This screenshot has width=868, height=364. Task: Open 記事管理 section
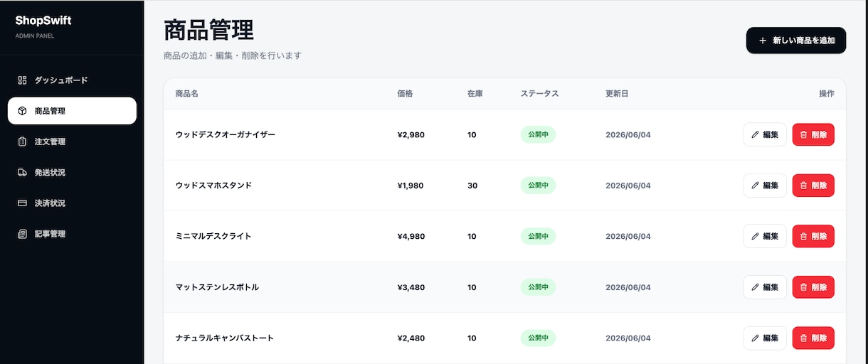(72, 234)
